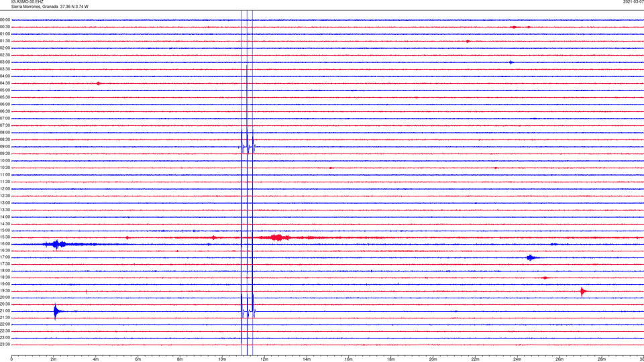Click the blue event near 2m on 21:00 trace

point(56,311)
